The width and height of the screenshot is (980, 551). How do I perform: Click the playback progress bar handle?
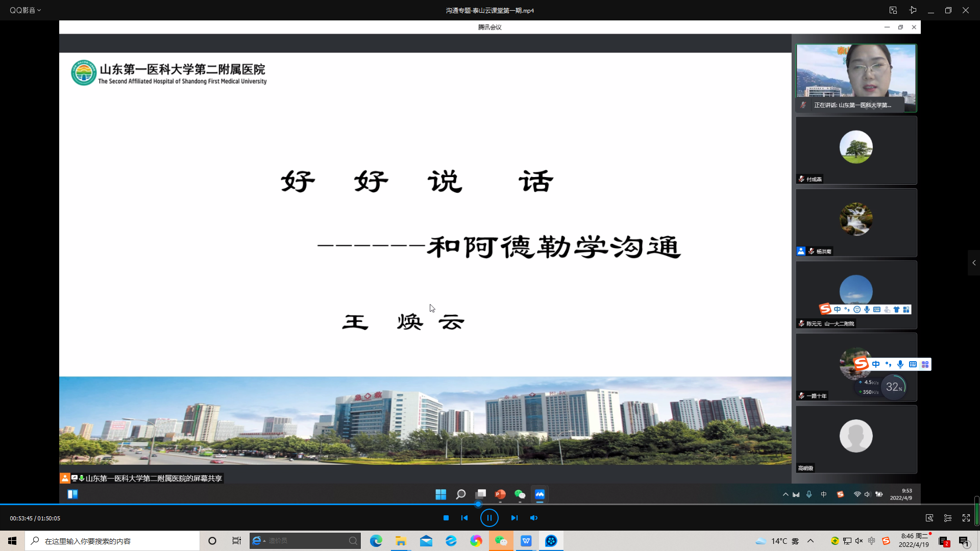click(x=478, y=504)
